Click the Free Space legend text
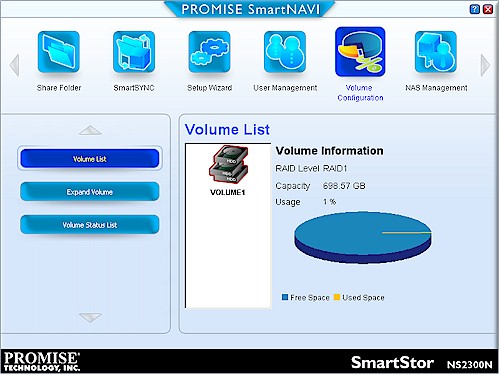Viewport: 500px width, 375px height. pyautogui.click(x=310, y=297)
